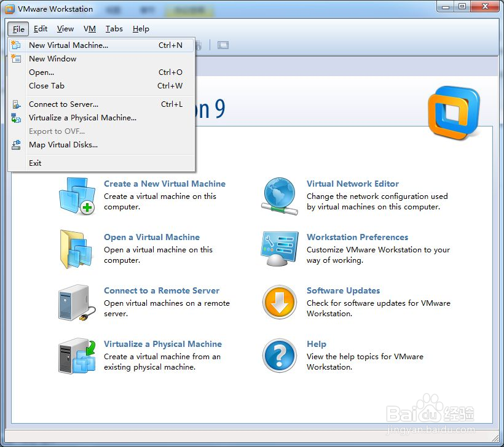Open the VM menu
This screenshot has width=504, height=447.
tap(90, 29)
